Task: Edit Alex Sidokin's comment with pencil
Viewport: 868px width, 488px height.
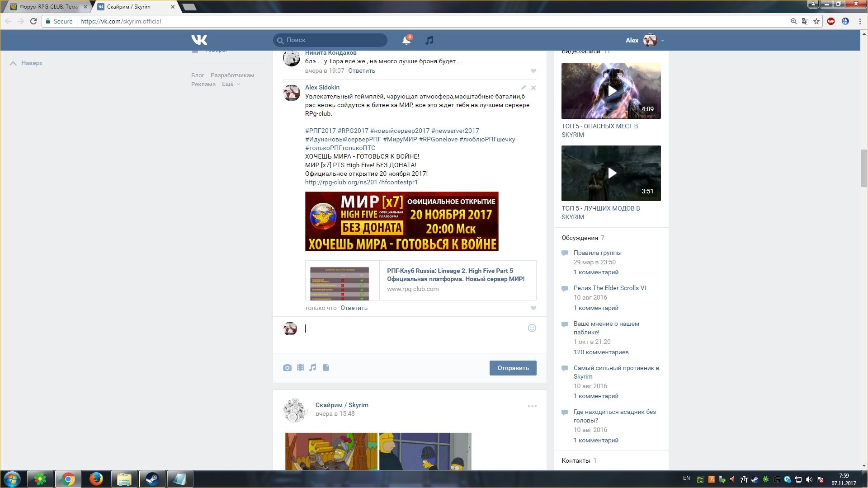Action: click(524, 88)
